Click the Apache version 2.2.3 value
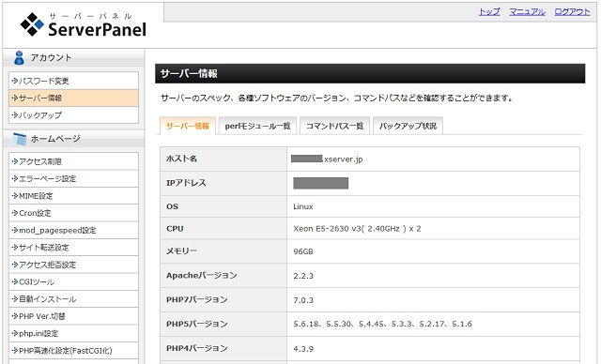 click(303, 276)
